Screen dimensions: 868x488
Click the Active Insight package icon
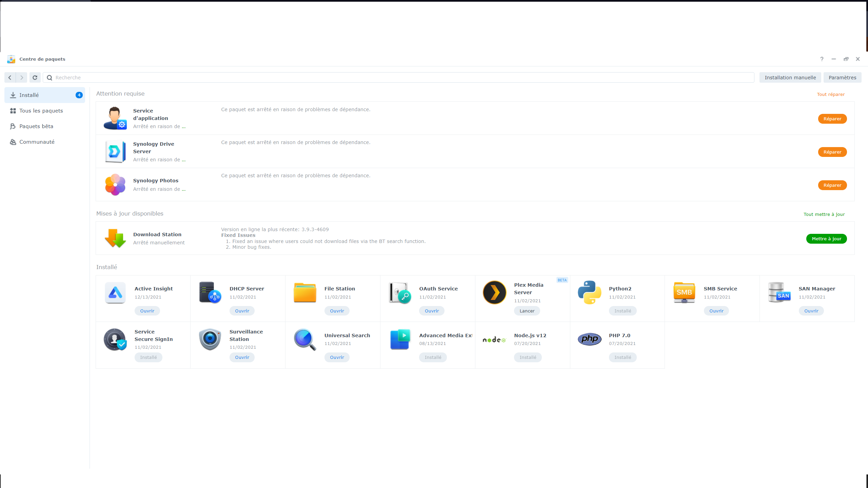coord(115,292)
